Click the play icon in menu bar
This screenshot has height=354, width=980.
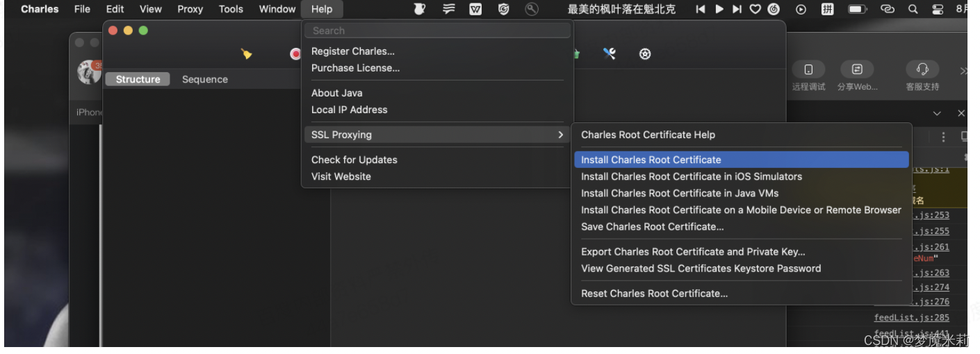pos(719,9)
